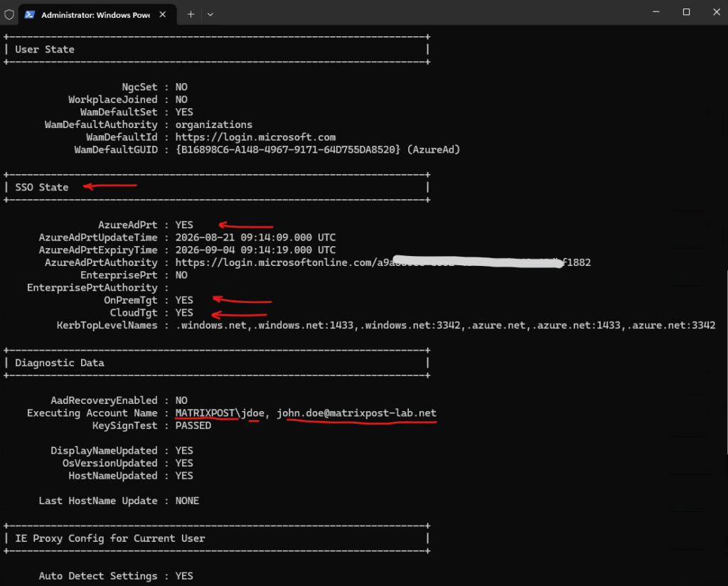Click the KeySignTest PASSED value
The image size is (728, 586).
point(193,426)
